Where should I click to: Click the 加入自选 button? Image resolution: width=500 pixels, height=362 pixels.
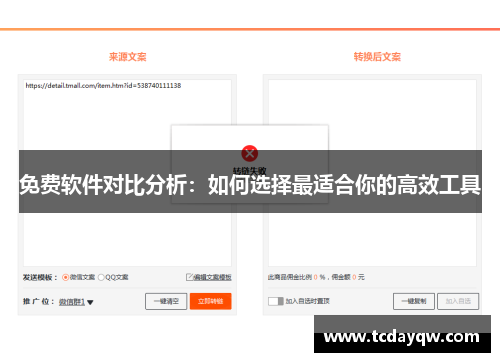pos(458,301)
